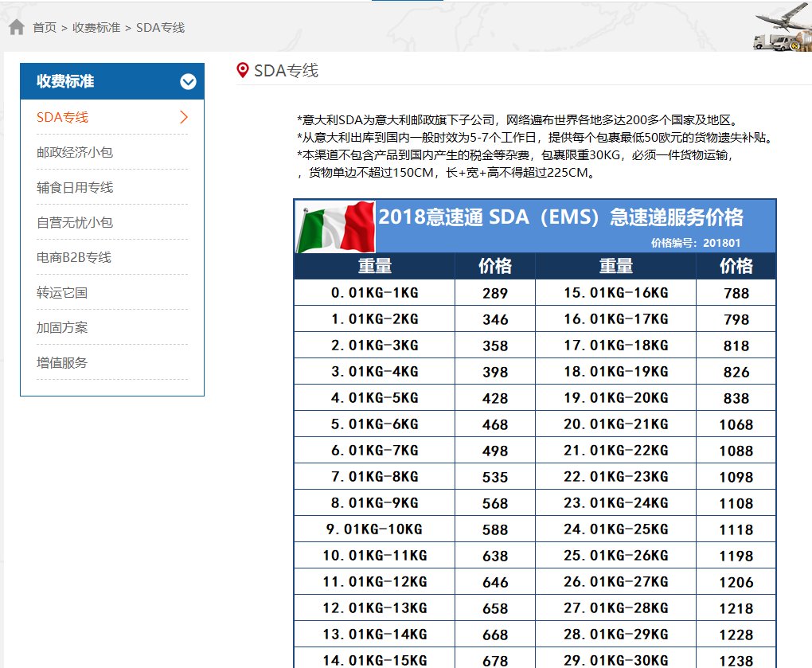Click the arrow next to SDA专线

pos(184,117)
